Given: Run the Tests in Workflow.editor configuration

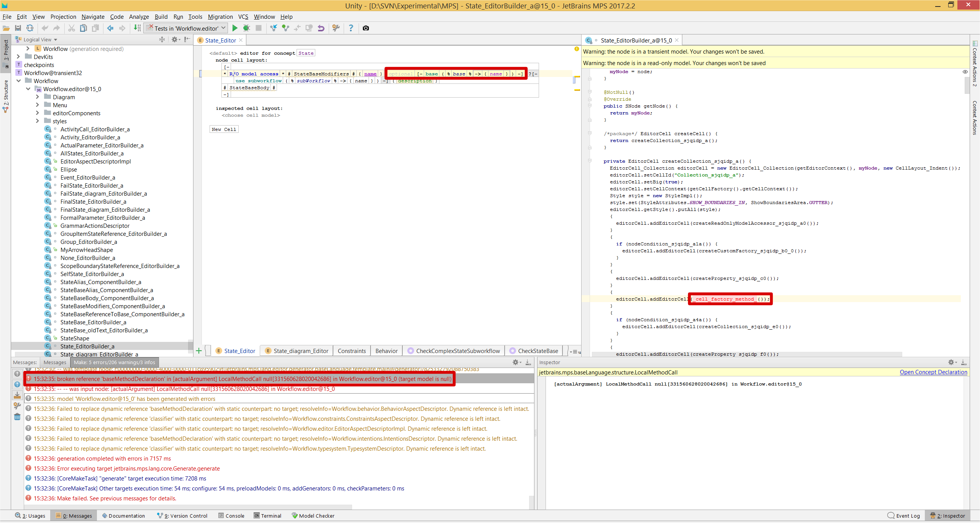Looking at the screenshot, I should click(x=235, y=28).
